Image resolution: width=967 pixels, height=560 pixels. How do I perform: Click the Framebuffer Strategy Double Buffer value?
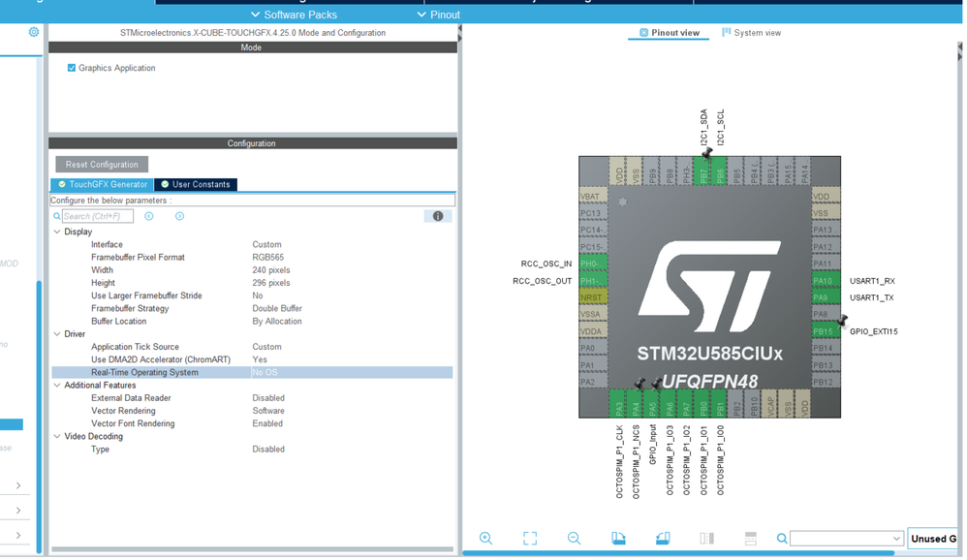277,308
